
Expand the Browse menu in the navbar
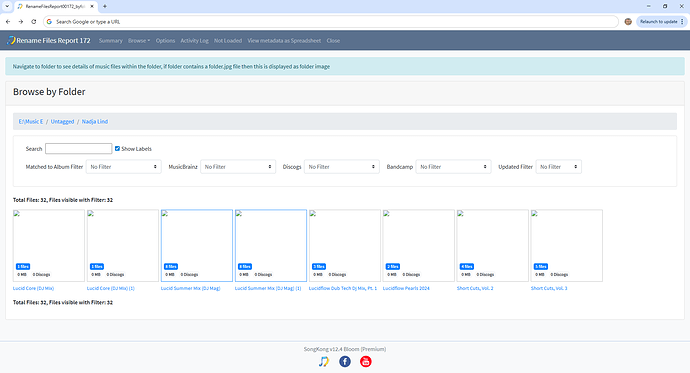139,40
